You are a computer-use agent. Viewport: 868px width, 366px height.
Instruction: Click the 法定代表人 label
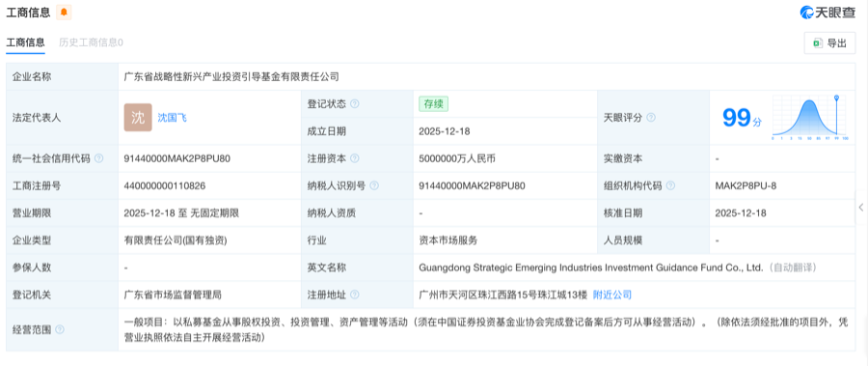[x=37, y=118]
